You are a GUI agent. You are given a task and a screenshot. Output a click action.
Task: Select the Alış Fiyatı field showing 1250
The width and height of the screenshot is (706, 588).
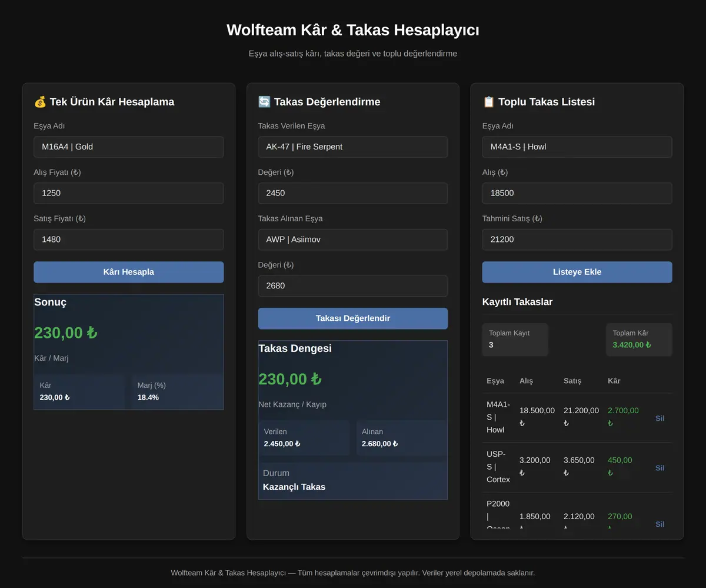click(x=129, y=193)
